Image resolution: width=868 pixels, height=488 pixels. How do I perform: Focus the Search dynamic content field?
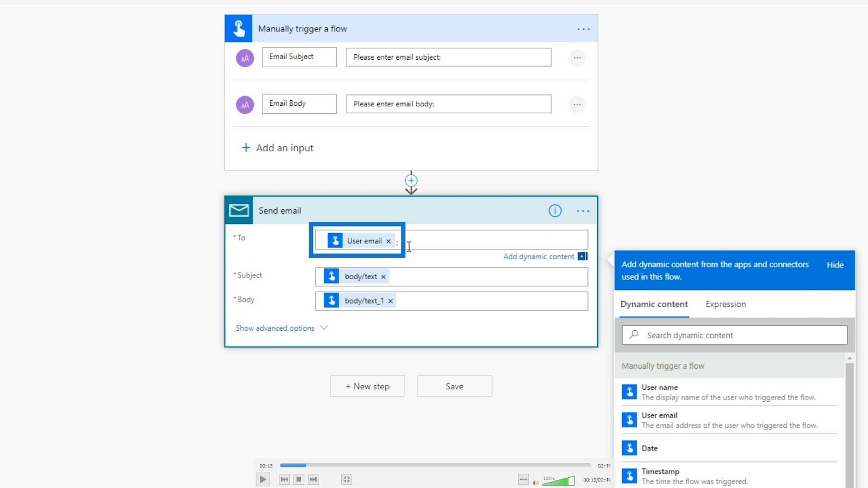click(735, 335)
